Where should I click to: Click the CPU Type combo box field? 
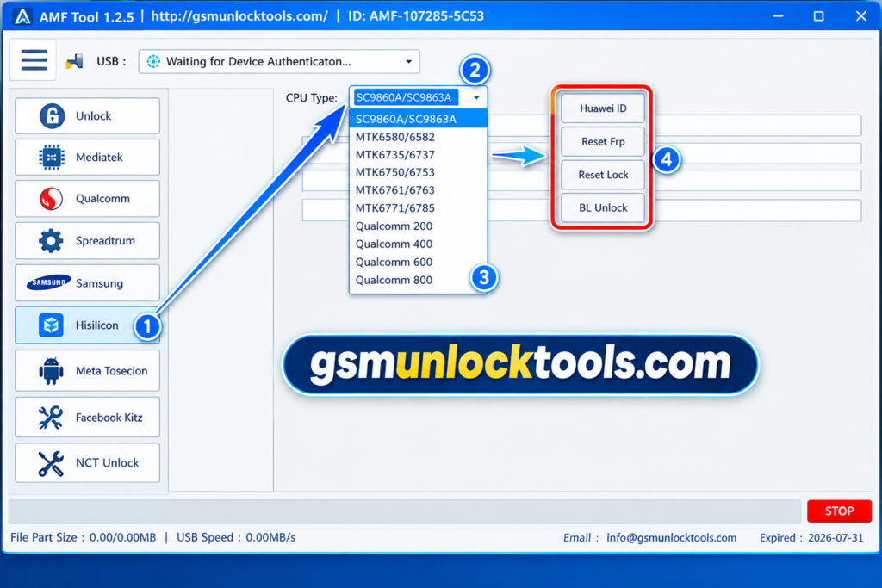pyautogui.click(x=418, y=97)
